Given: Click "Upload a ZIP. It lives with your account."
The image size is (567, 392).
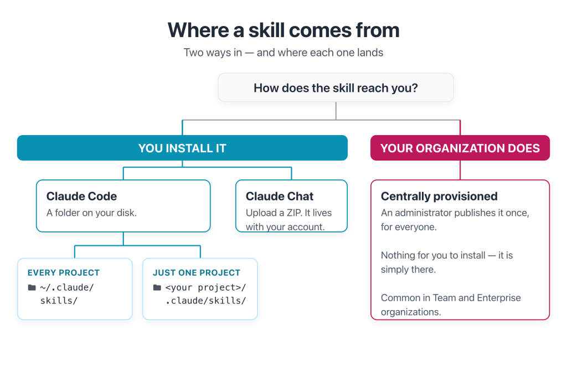Looking at the screenshot, I should tap(289, 219).
